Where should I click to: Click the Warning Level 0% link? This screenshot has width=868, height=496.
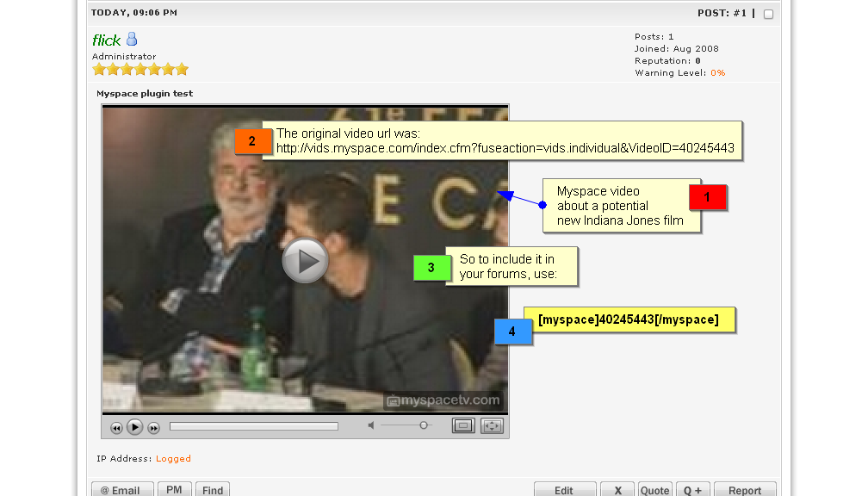(x=717, y=73)
